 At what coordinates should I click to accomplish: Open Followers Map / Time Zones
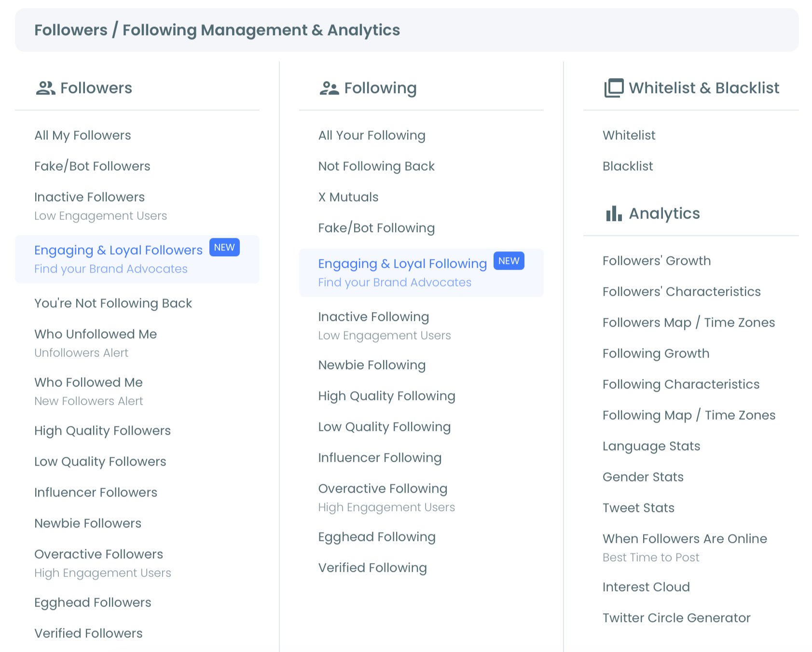[x=688, y=322]
